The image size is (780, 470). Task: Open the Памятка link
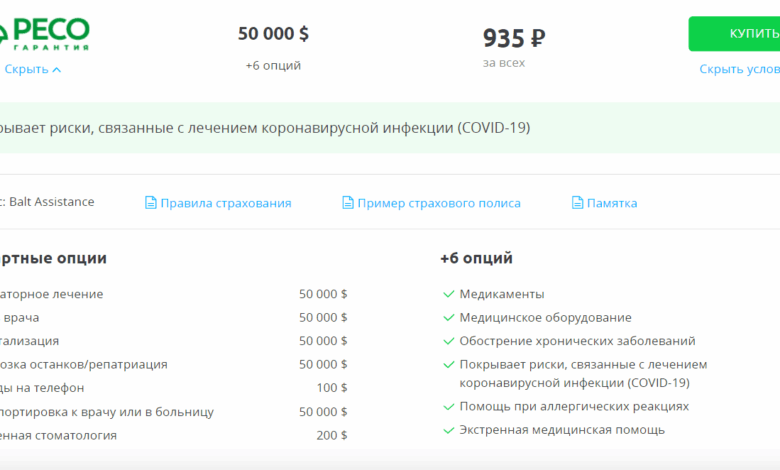612,203
